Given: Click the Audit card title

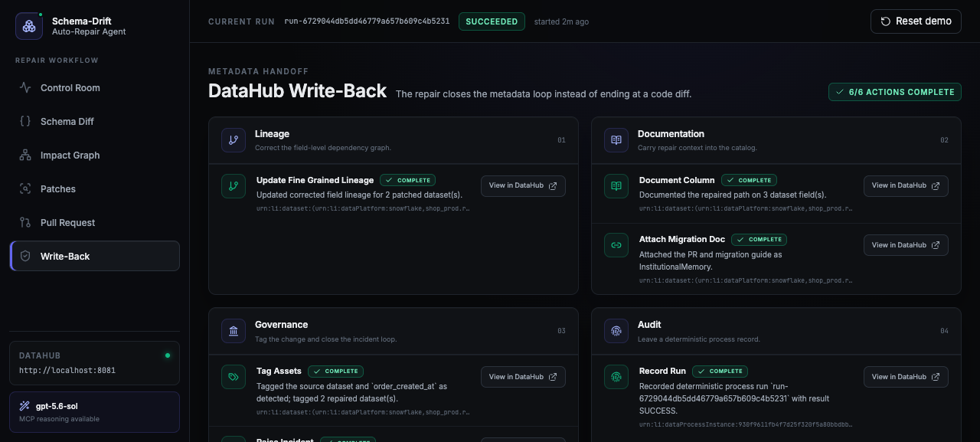Looking at the screenshot, I should pos(649,325).
